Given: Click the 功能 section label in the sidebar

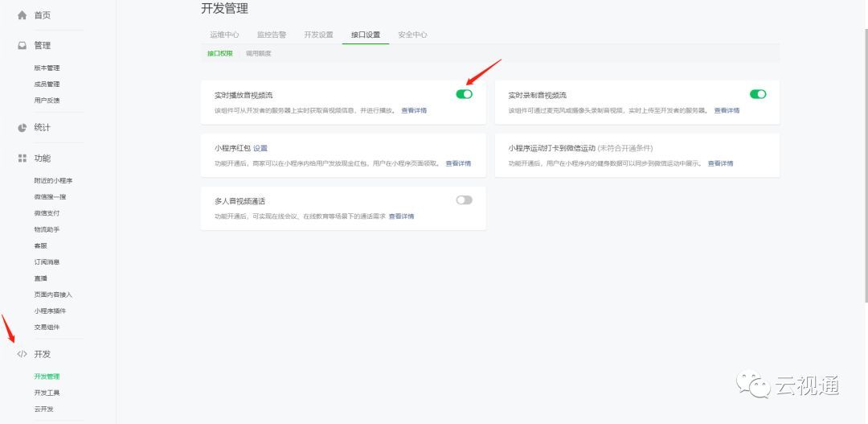Looking at the screenshot, I should click(42, 158).
